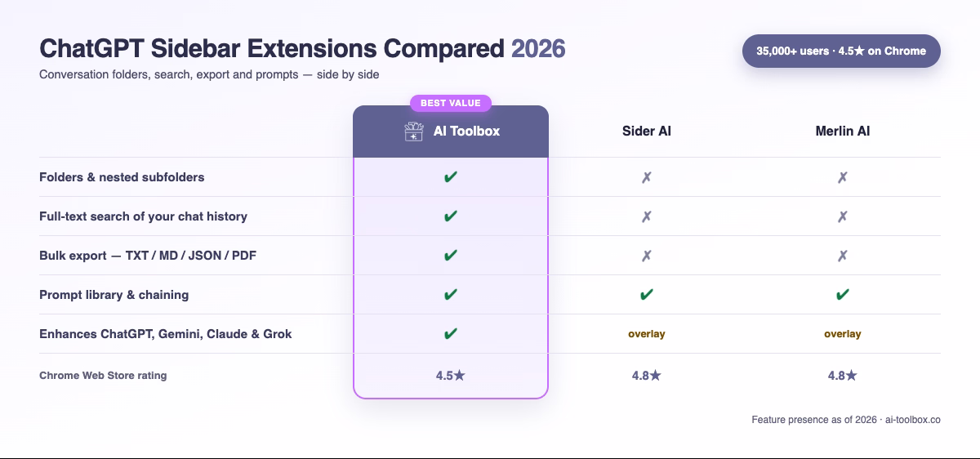Image resolution: width=980 pixels, height=459 pixels.
Task: Click AI Toolbox checkmark for Folders & nested subfolders
Action: click(451, 177)
